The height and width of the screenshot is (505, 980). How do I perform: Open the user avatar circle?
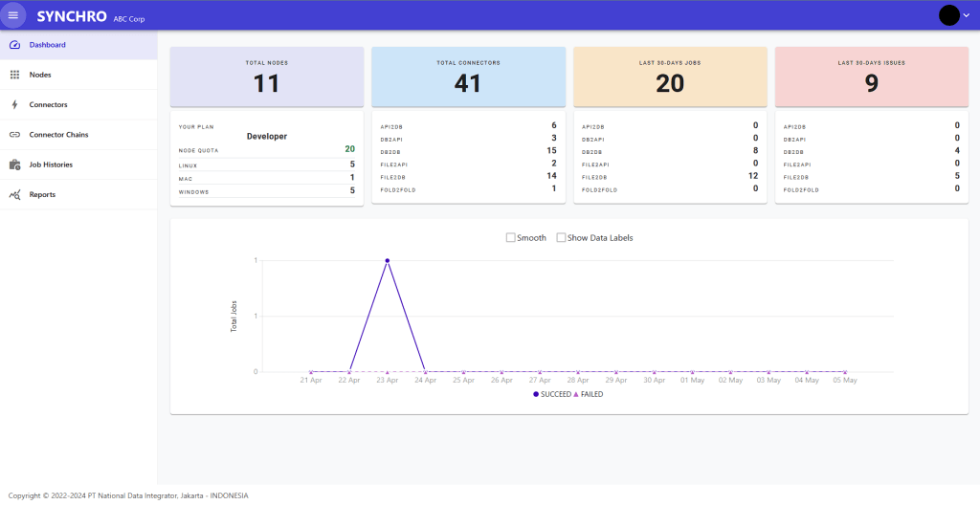point(948,15)
